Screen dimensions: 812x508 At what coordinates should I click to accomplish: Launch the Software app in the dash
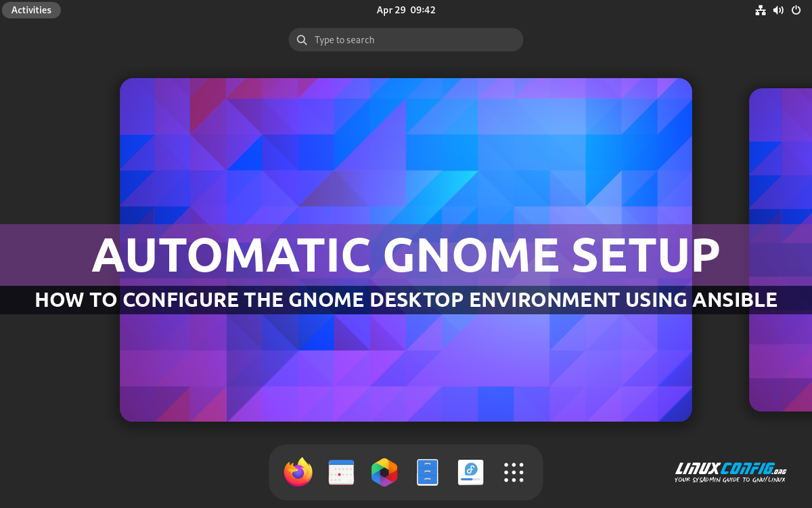point(470,472)
